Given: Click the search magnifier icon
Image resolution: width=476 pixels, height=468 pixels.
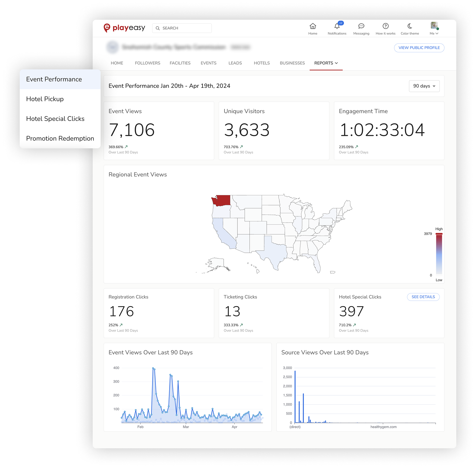Looking at the screenshot, I should [158, 28].
